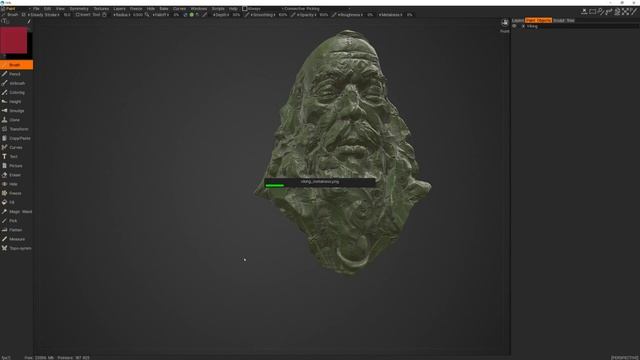Click the red foreground color swatch
640x360 pixels.
pos(13,40)
